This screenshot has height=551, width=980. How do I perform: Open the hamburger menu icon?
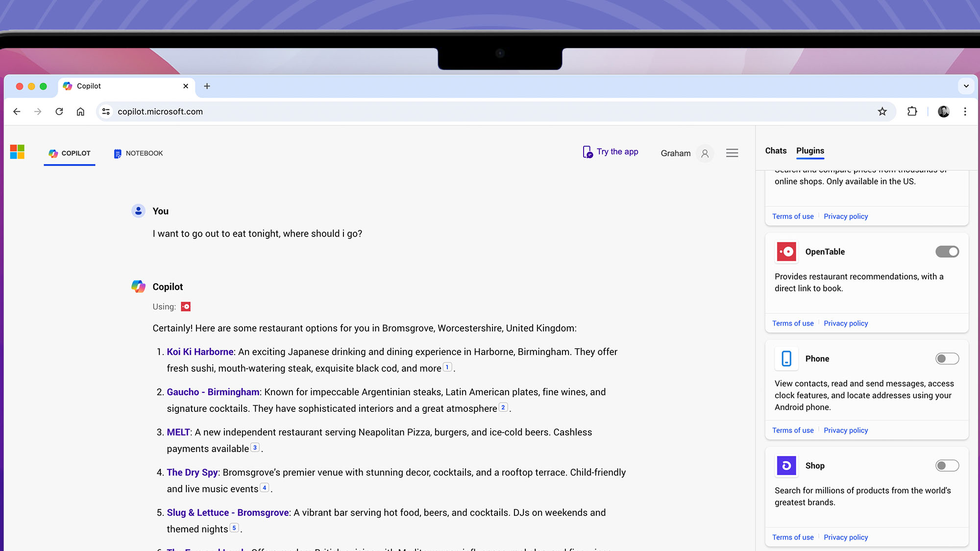coord(732,153)
